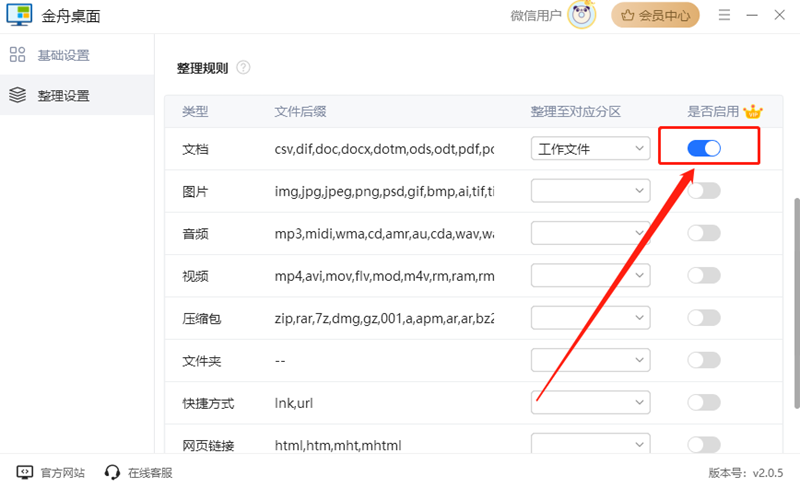Open the user avatar profile icon
Viewport: 800px width, 488px height.
pyautogui.click(x=582, y=15)
